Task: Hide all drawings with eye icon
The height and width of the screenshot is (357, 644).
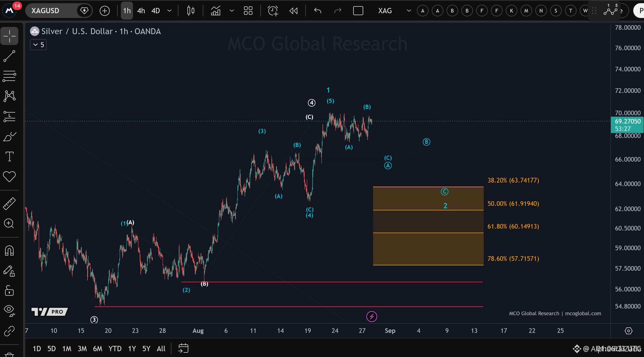Action: (x=9, y=310)
